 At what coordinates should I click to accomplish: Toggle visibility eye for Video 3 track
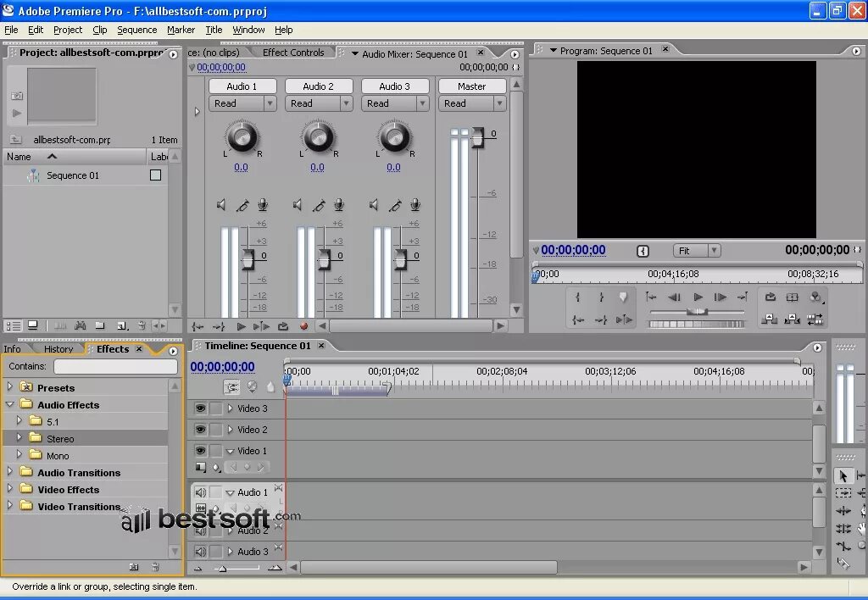[200, 408]
